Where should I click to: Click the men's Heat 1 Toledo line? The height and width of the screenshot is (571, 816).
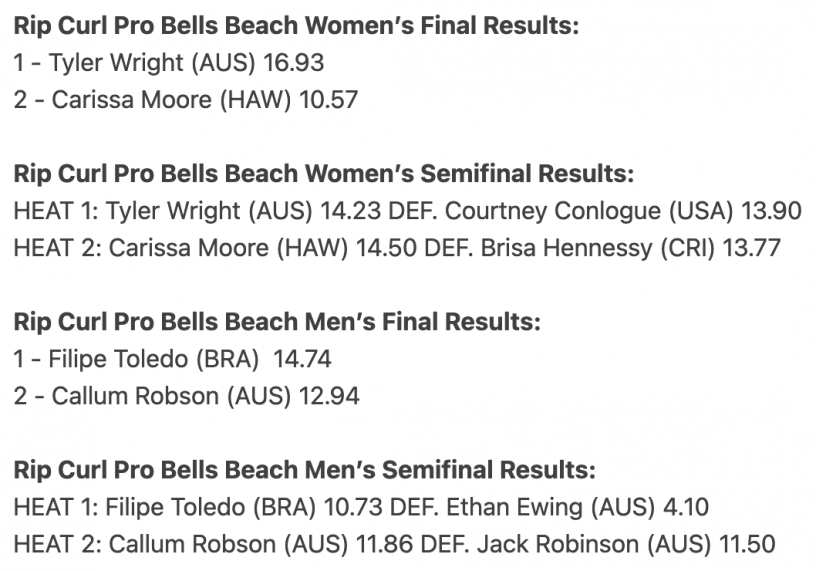[361, 507]
